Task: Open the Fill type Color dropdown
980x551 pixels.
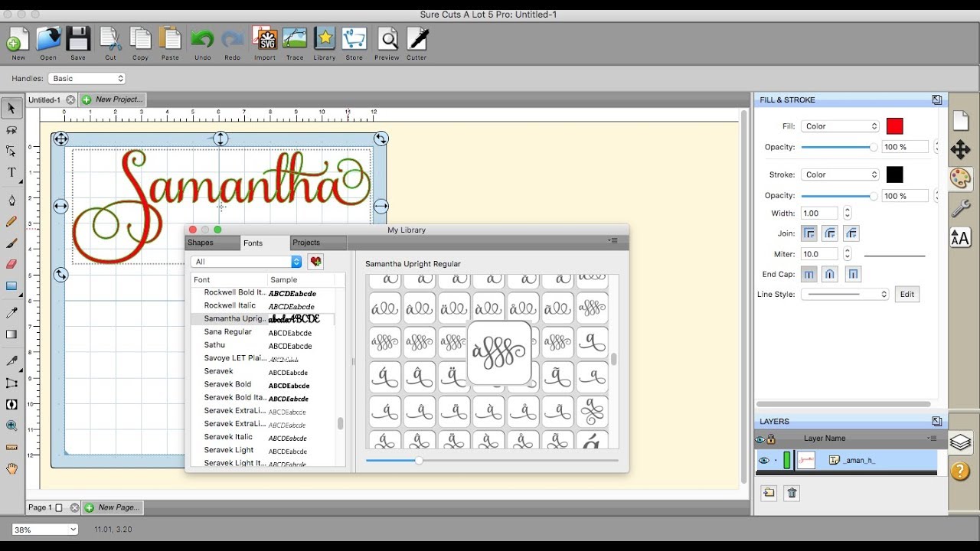Action: (x=840, y=126)
